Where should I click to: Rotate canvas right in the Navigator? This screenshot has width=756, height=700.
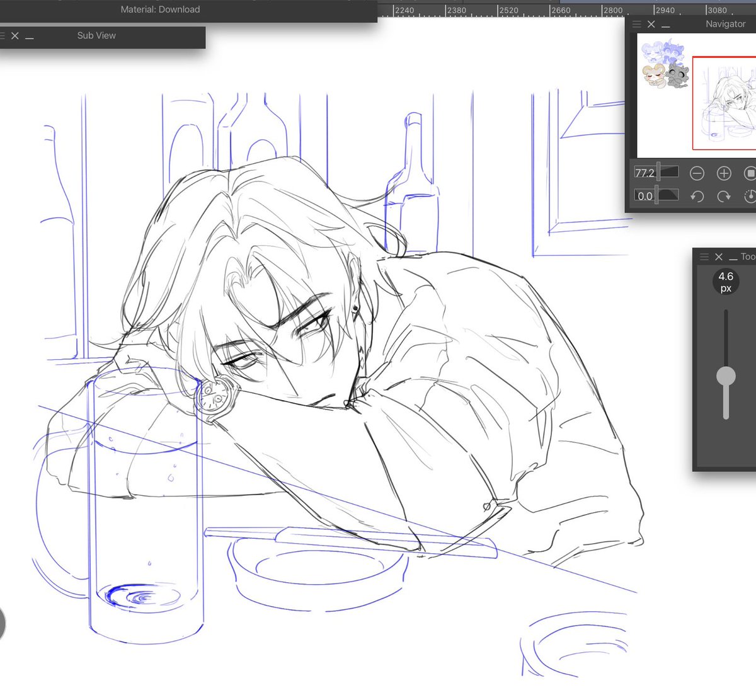(724, 197)
